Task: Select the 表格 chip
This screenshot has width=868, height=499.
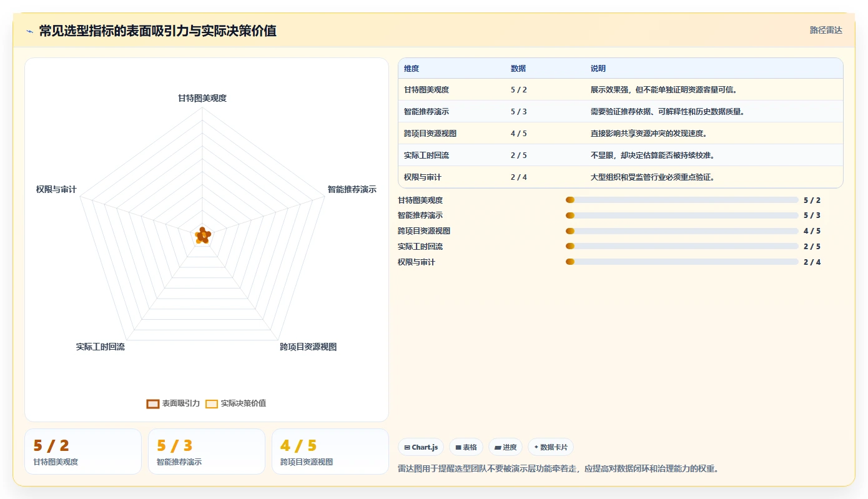Action: click(466, 447)
